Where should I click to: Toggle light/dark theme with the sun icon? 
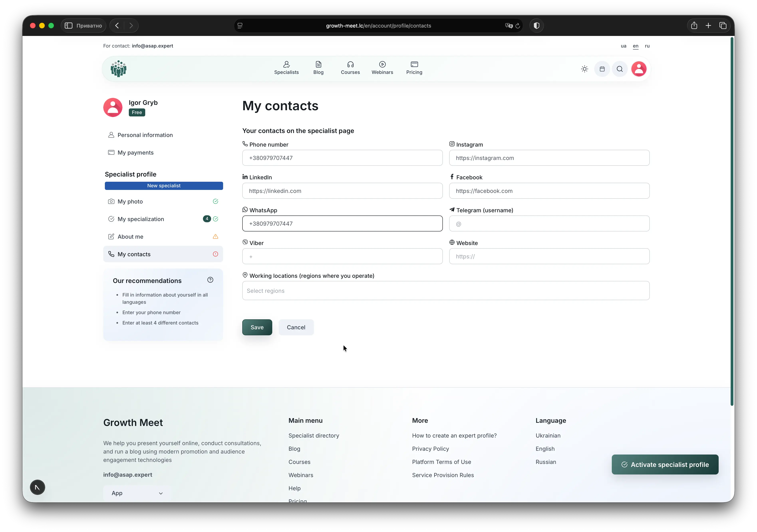(x=584, y=69)
